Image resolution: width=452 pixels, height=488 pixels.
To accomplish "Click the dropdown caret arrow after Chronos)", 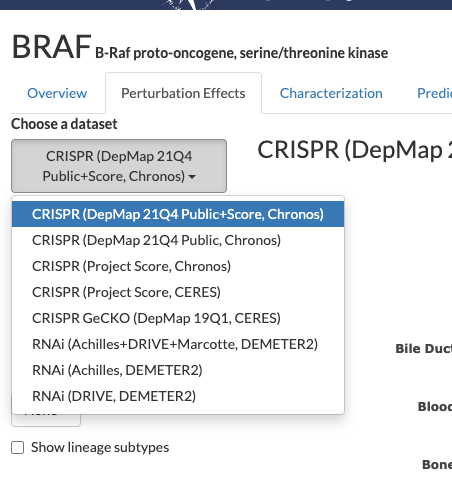I will point(192,177).
